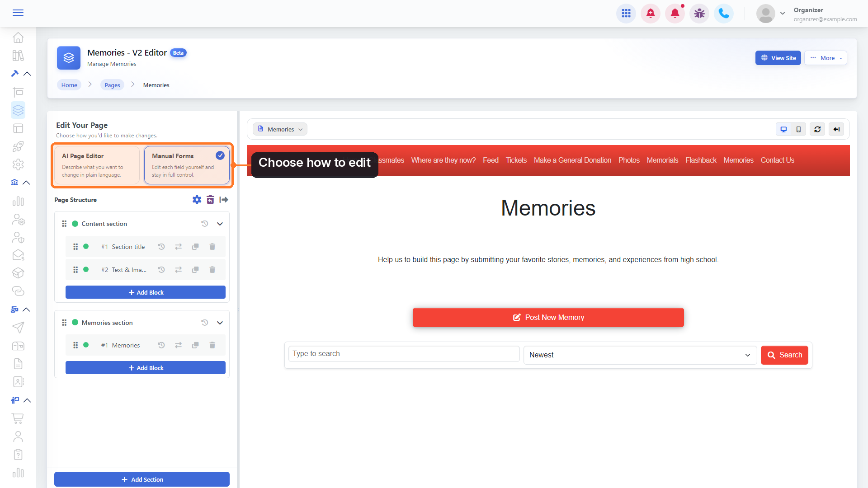The width and height of the screenshot is (868, 488).
Task: Select the Manual Forms option
Action: (187, 165)
